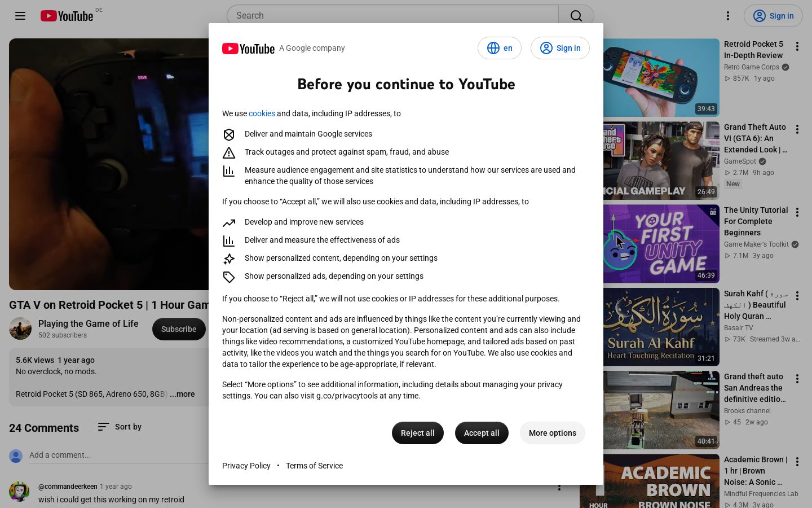The width and height of the screenshot is (812, 508).
Task: Open options menu for Academic Brown video
Action: click(x=797, y=462)
